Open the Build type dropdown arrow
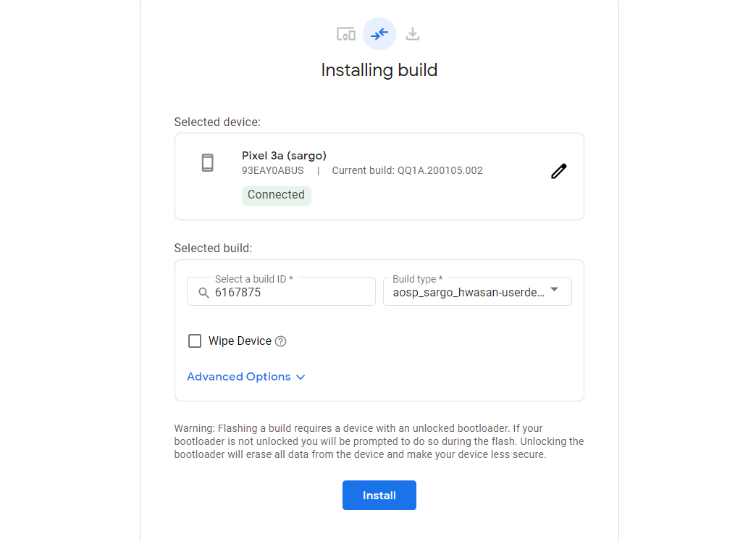The width and height of the screenshot is (756, 542). [554, 290]
